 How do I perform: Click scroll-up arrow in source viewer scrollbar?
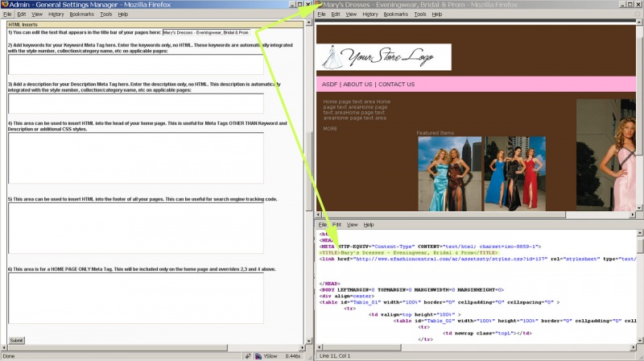(639, 233)
